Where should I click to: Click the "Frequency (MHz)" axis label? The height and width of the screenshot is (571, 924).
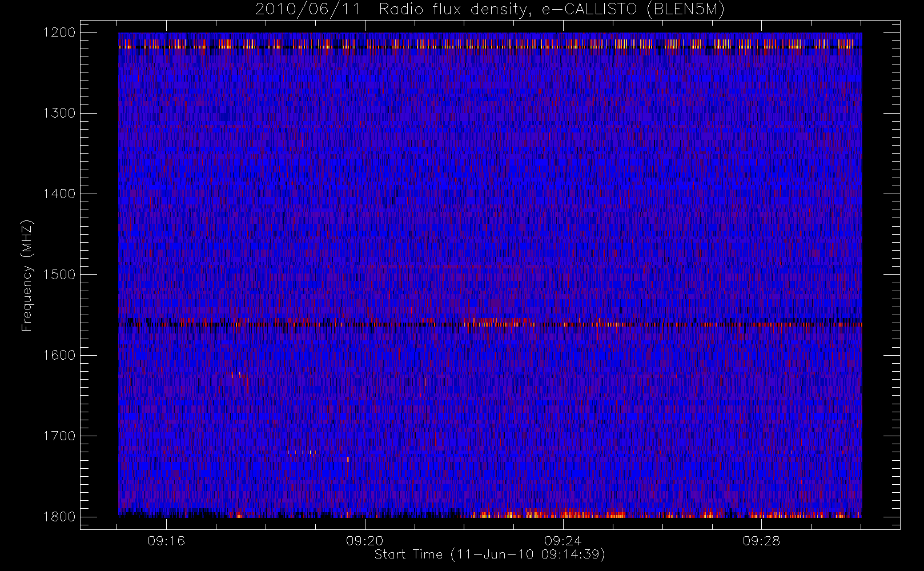[x=26, y=275]
